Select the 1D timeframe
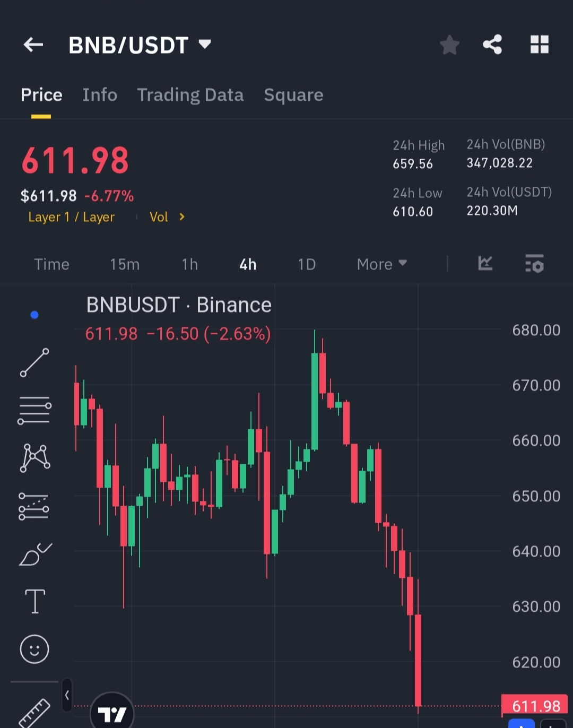573x728 pixels. click(x=307, y=264)
